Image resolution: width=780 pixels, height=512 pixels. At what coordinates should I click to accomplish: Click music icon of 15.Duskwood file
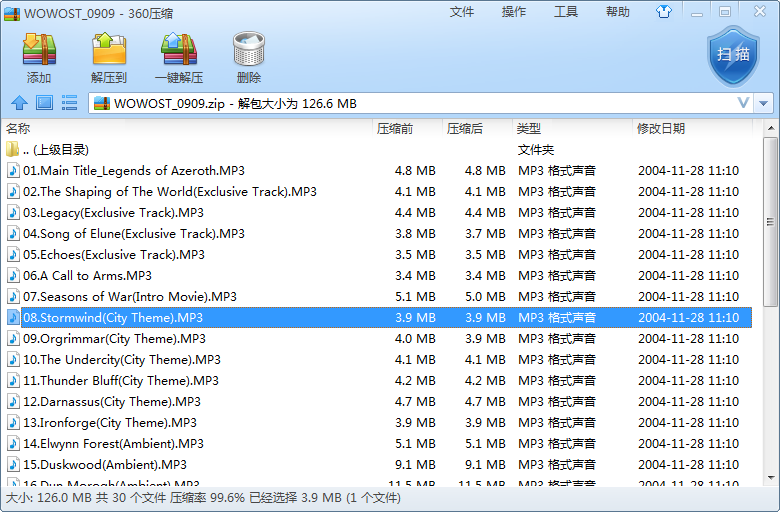click(13, 464)
